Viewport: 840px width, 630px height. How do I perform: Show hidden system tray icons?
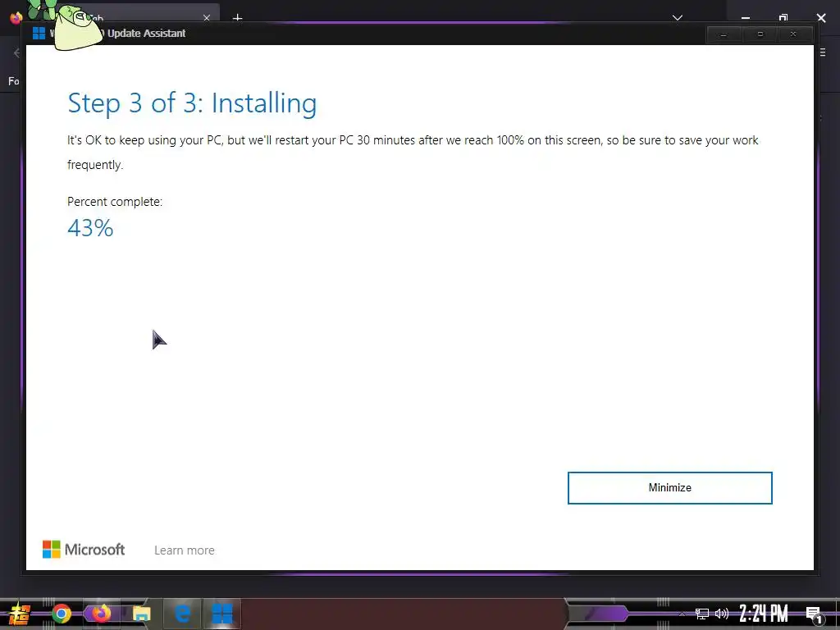tap(682, 614)
